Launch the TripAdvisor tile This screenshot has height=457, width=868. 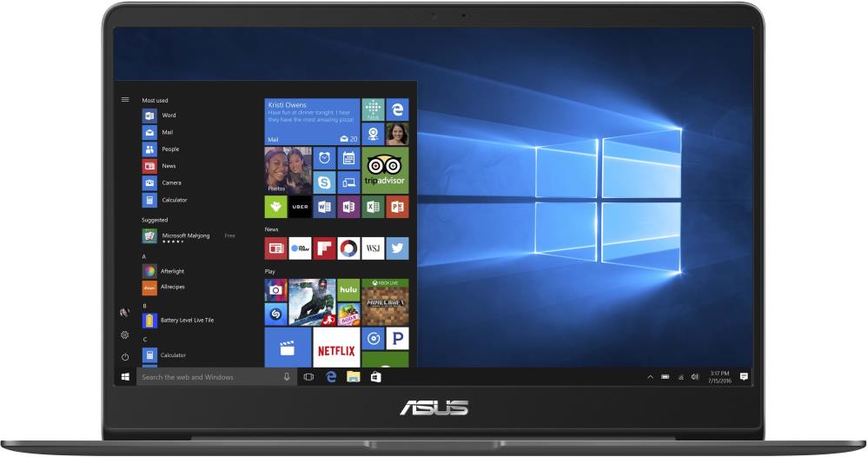click(385, 169)
